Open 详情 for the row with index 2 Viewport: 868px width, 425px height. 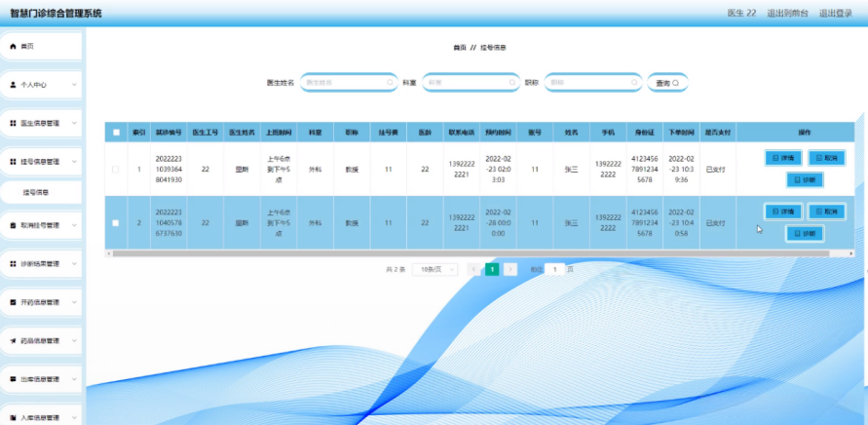pyautogui.click(x=783, y=212)
